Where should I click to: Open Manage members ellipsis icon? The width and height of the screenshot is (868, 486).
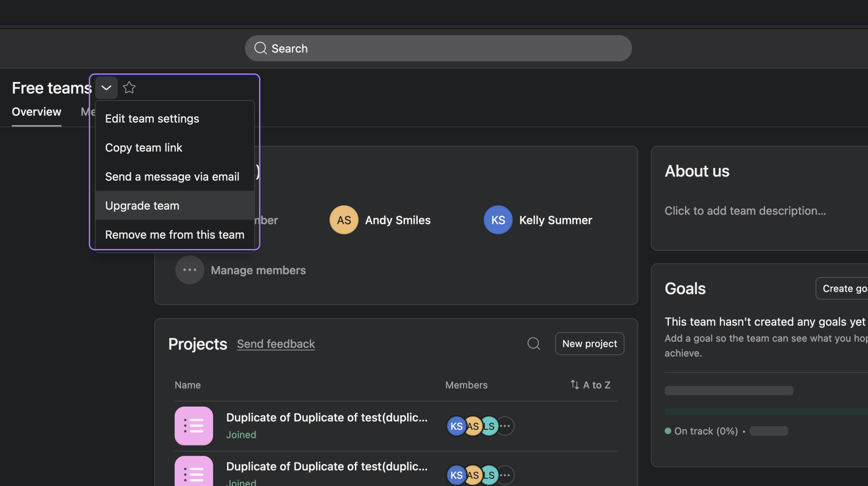coord(190,270)
